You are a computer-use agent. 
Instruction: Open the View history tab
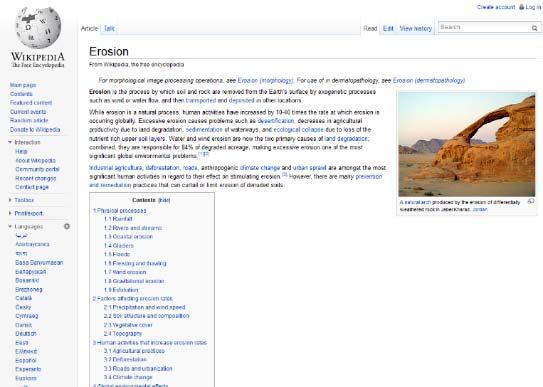[416, 28]
